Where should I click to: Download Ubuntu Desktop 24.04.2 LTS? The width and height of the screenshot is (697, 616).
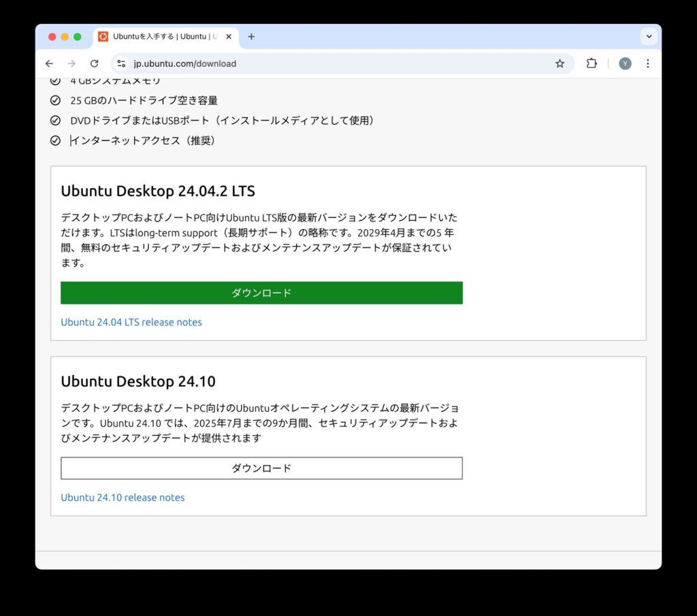pos(261,293)
